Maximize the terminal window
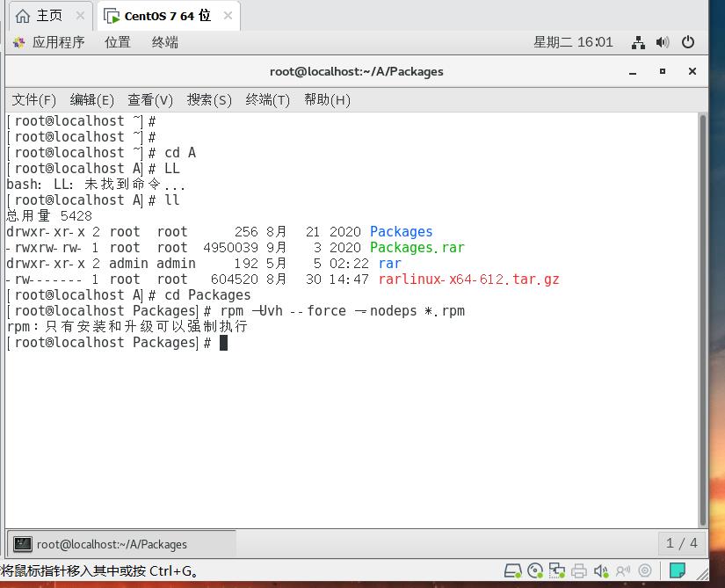 click(x=663, y=71)
